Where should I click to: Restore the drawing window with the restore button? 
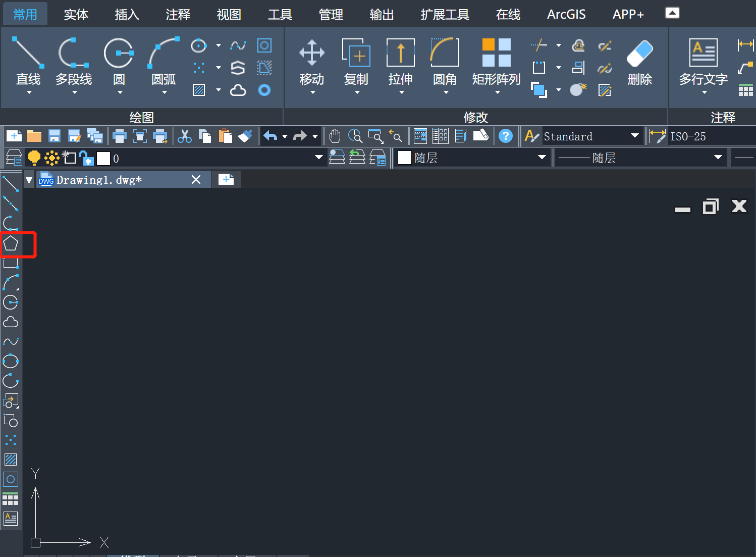711,206
